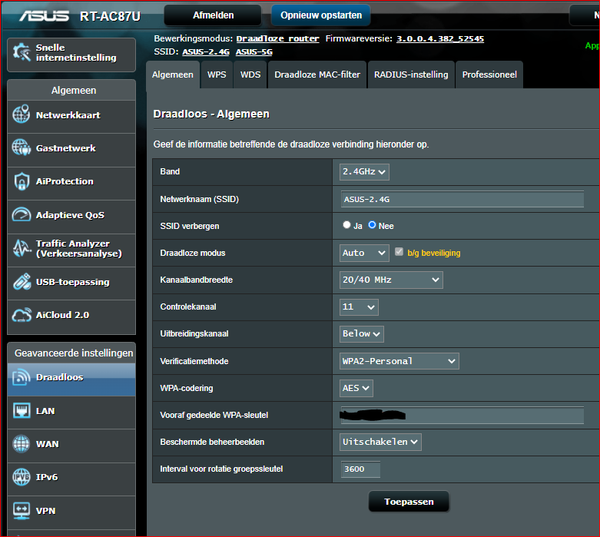
Task: Open the Band 2.4GHz dropdown
Action: tap(364, 172)
